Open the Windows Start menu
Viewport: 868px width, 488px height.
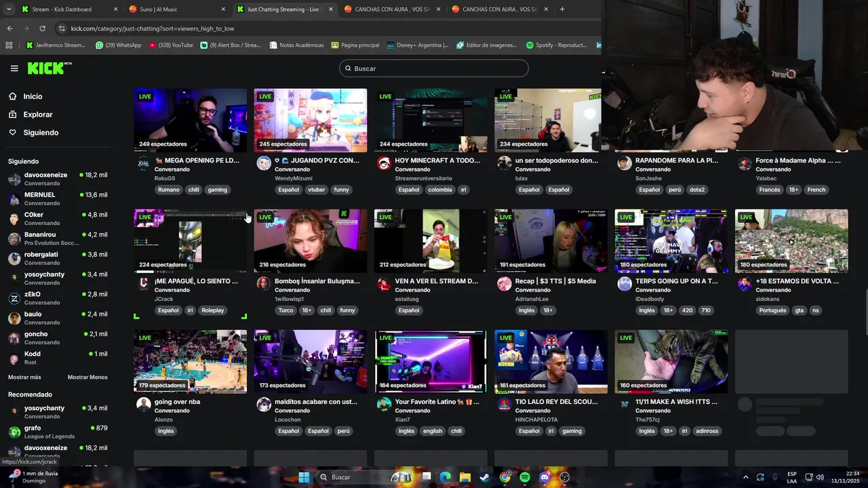click(x=304, y=477)
